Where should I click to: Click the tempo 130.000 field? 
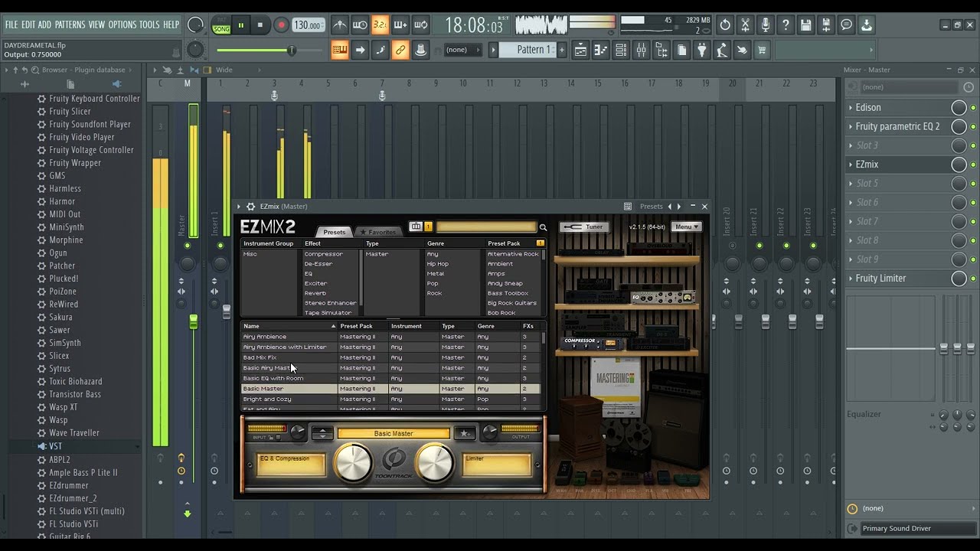point(308,25)
